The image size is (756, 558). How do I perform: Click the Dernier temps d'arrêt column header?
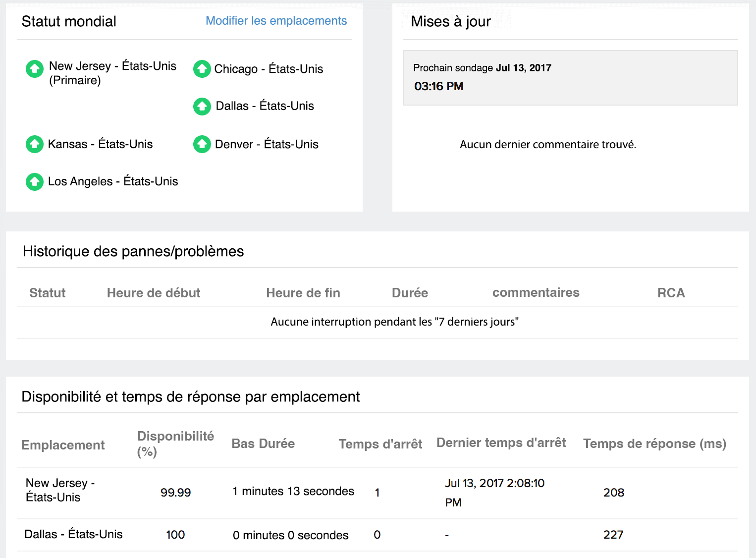point(501,443)
